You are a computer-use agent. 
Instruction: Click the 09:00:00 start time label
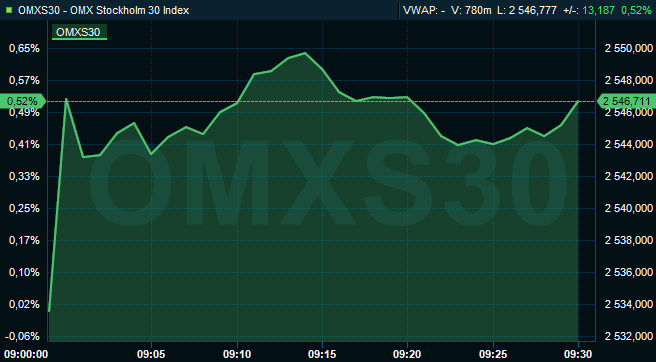[x=25, y=354]
